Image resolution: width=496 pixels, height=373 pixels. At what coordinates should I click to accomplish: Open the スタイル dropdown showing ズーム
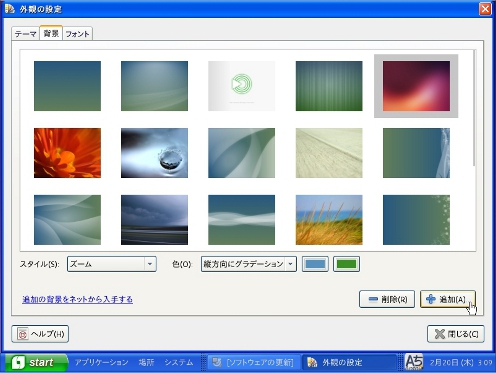[x=112, y=264]
